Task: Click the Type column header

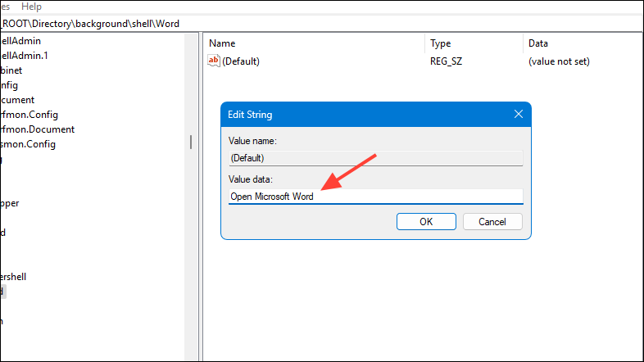Action: click(440, 43)
